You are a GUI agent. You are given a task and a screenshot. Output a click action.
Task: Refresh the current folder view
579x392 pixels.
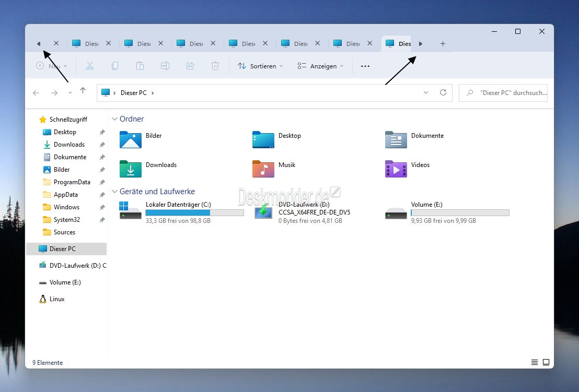coord(443,92)
